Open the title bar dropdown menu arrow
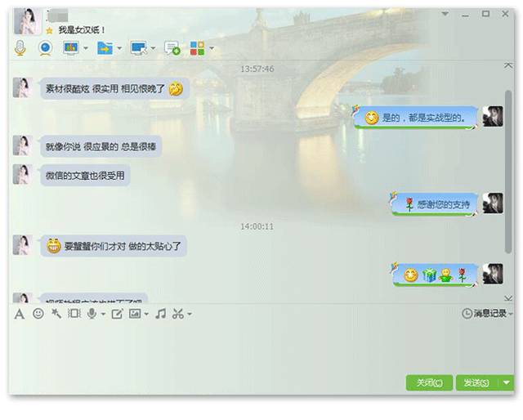 coord(445,14)
